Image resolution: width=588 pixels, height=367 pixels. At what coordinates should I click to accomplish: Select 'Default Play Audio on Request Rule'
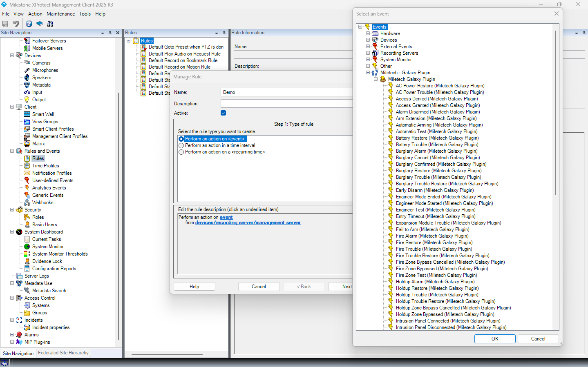click(185, 54)
